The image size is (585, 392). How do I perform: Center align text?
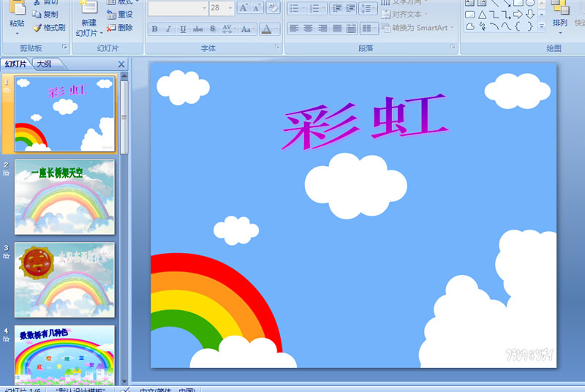[x=308, y=28]
